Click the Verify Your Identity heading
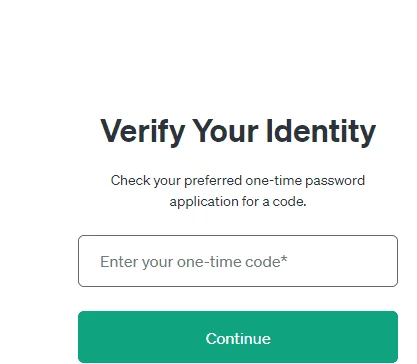 pos(238,132)
